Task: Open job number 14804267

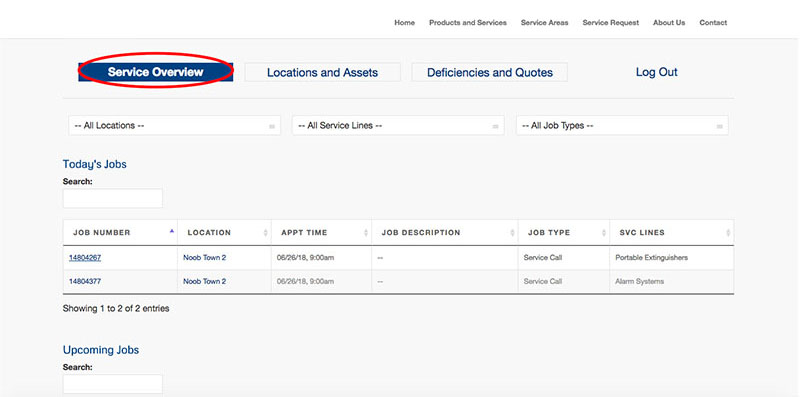Action: 85,258
